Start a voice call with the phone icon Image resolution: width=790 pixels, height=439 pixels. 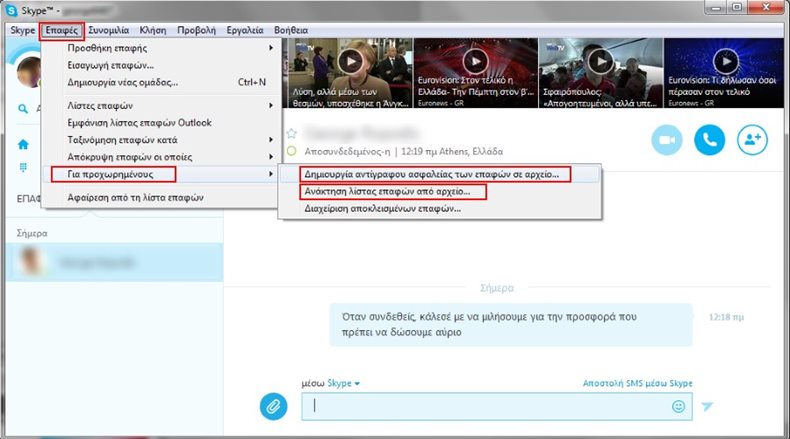pos(709,140)
